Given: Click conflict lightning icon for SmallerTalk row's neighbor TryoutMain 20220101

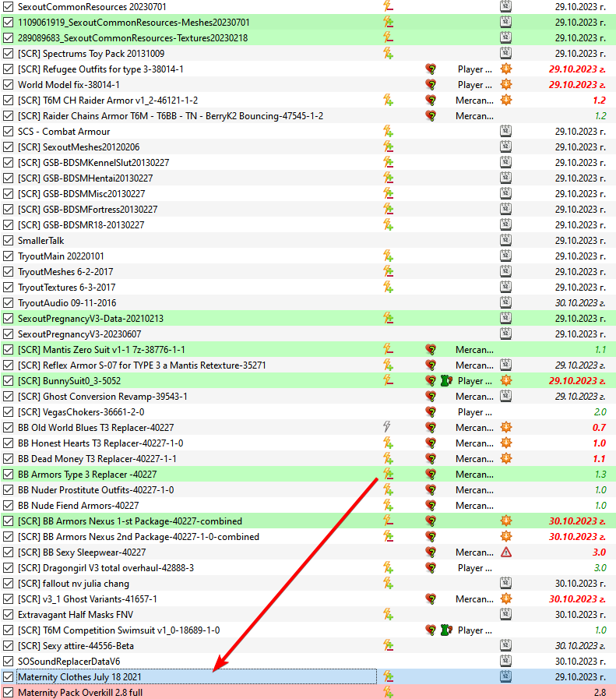Looking at the screenshot, I should 388,256.
